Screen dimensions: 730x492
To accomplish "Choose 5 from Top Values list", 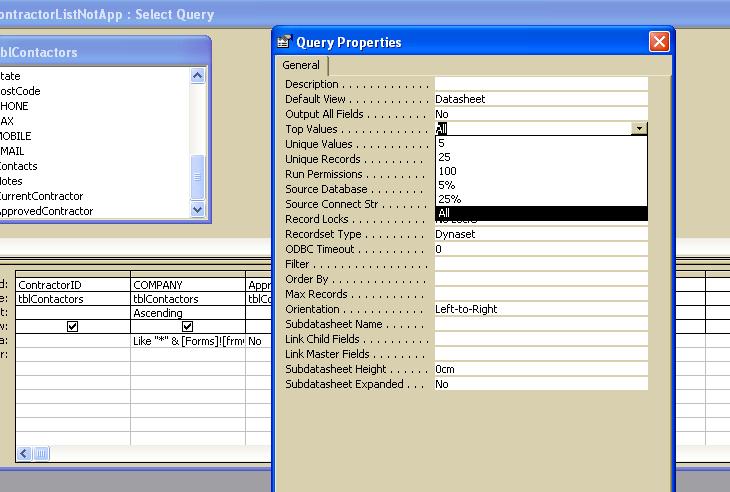I will point(541,143).
